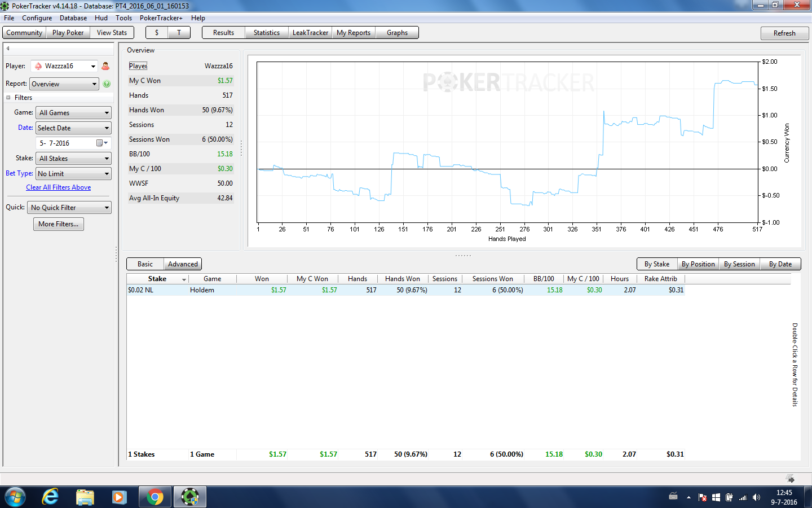The height and width of the screenshot is (508, 812).
Task: Group results By Session
Action: 739,264
